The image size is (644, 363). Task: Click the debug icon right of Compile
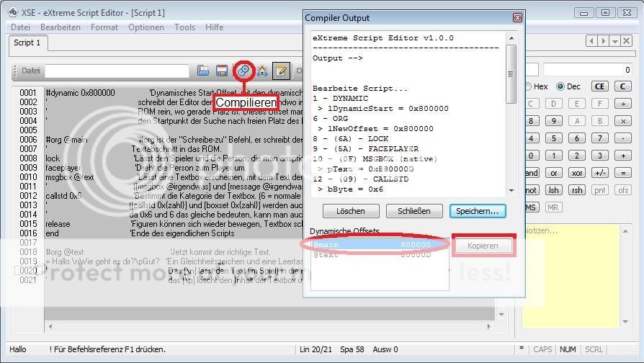pyautogui.click(x=262, y=71)
